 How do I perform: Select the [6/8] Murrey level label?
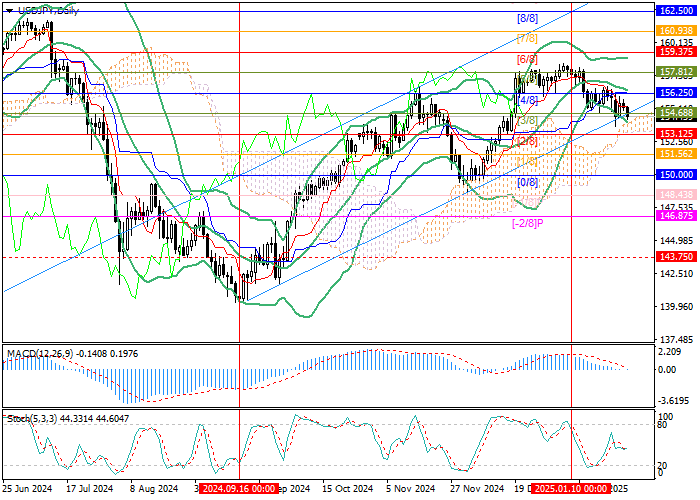[x=528, y=59]
